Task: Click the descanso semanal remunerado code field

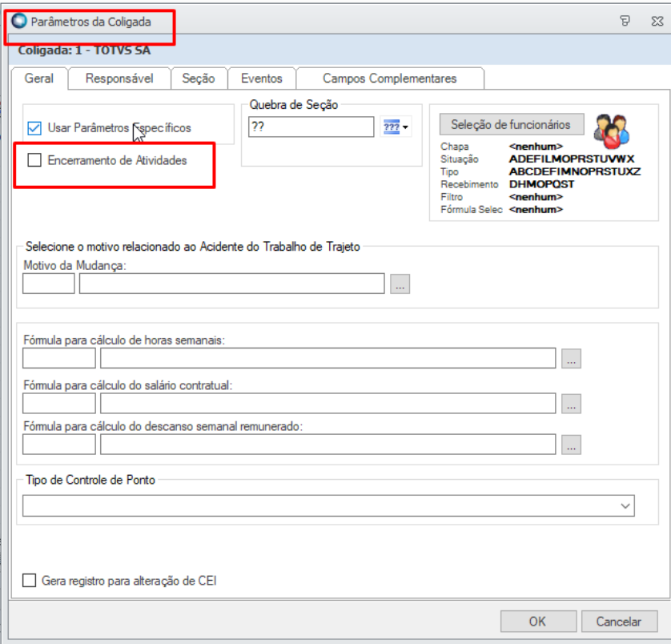Action: [59, 445]
